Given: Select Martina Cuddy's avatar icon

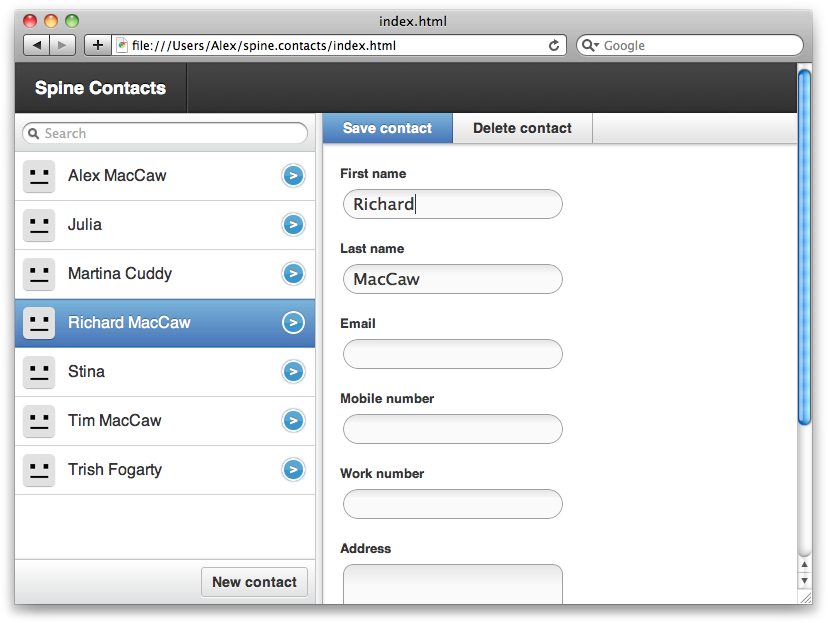Looking at the screenshot, I should coord(38,273).
